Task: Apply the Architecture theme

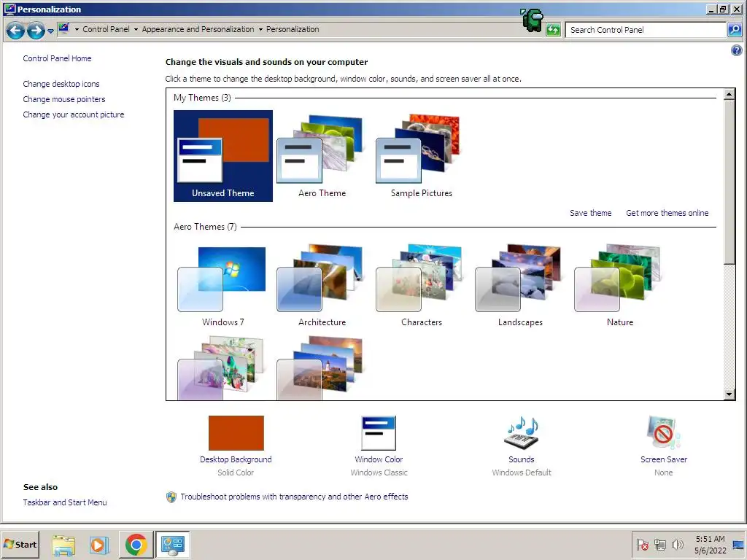Action: click(x=322, y=285)
